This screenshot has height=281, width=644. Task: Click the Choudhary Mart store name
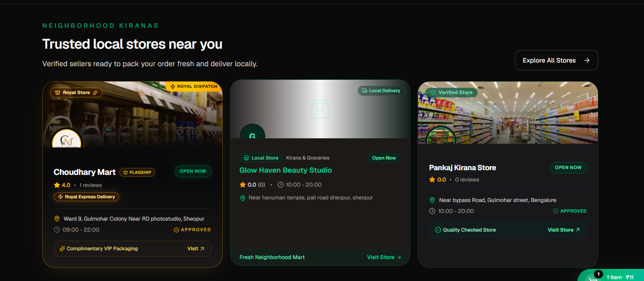pos(84,172)
